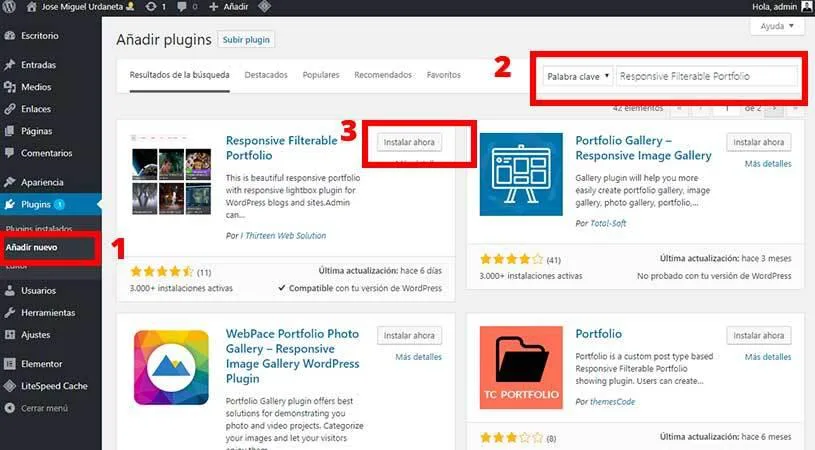Click the Usuarios person icon
Image resolution: width=815 pixels, height=450 pixels.
click(x=9, y=290)
